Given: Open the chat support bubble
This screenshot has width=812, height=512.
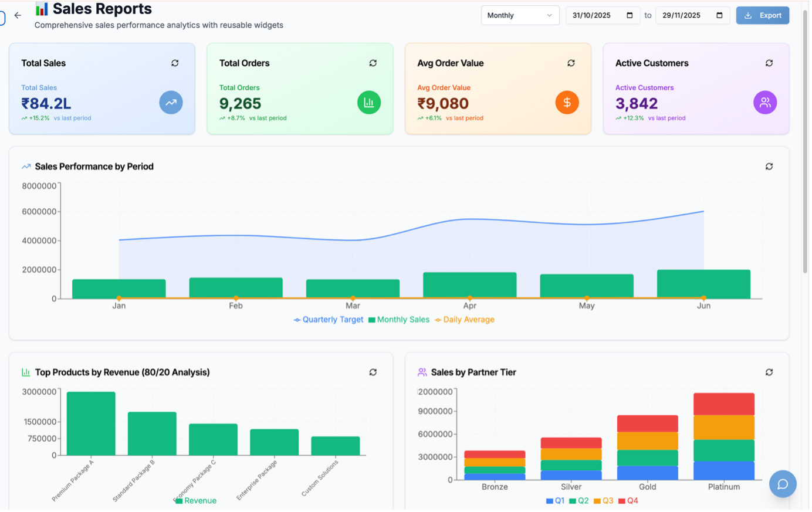Looking at the screenshot, I should coord(783,484).
